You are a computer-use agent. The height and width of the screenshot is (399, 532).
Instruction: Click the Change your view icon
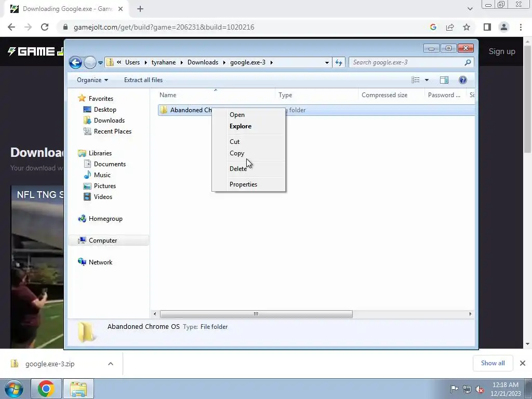coord(416,80)
